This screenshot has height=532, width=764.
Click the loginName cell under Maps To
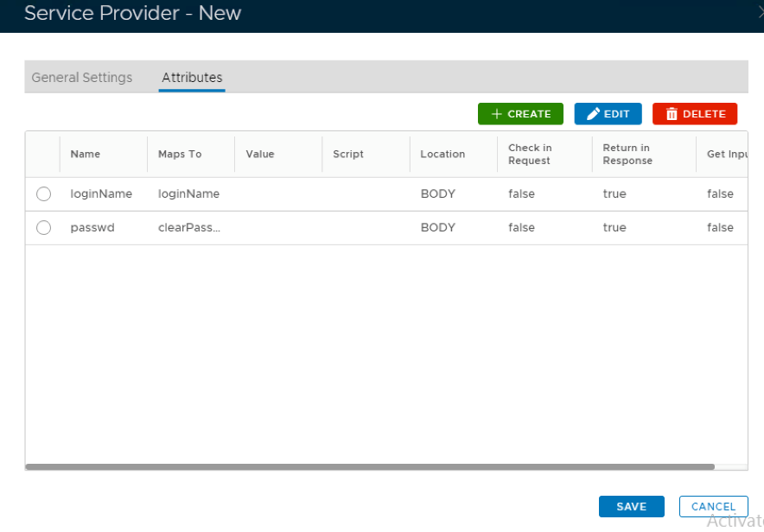click(188, 194)
